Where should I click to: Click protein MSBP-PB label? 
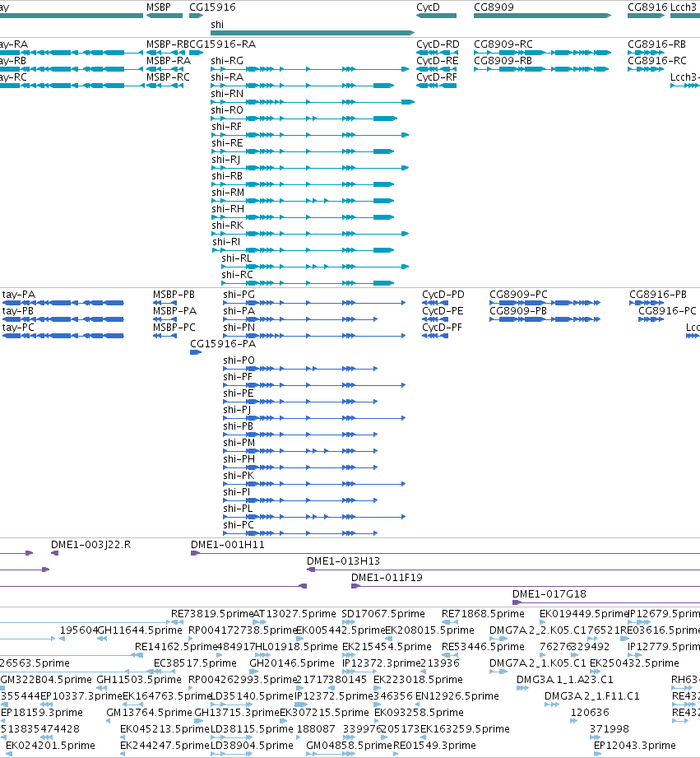tap(174, 295)
